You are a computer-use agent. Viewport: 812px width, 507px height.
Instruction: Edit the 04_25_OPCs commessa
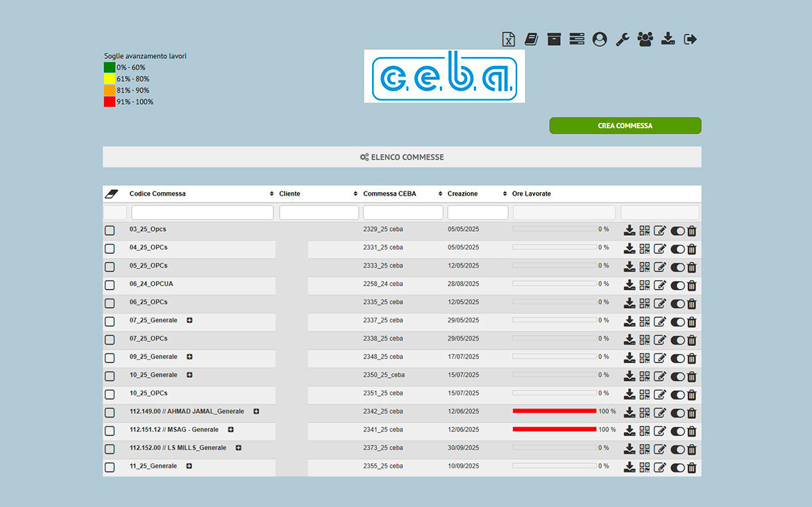pyautogui.click(x=659, y=248)
